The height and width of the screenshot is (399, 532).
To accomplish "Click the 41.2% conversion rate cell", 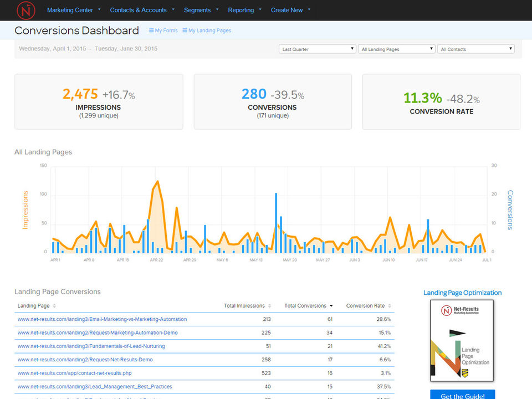I will tap(384, 346).
